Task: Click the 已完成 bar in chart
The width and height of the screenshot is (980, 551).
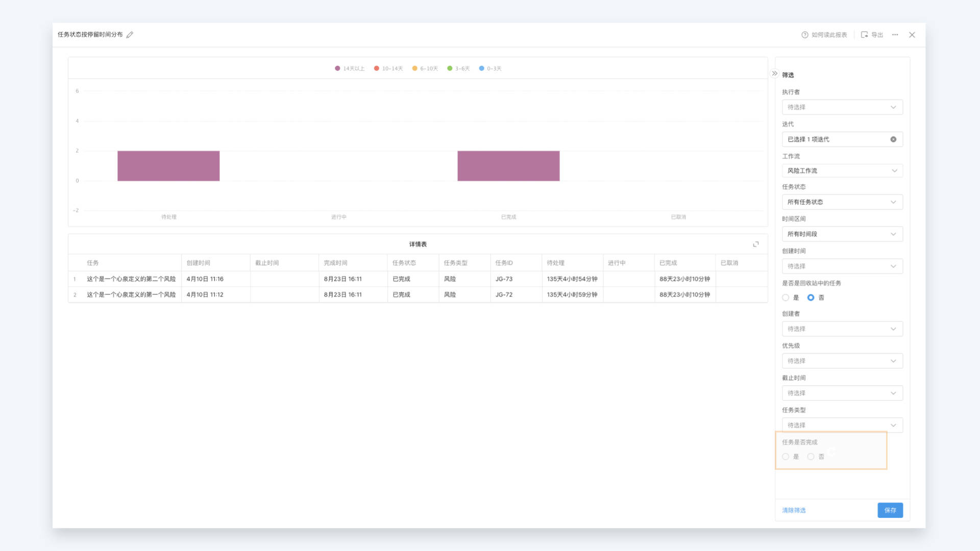Action: tap(508, 166)
